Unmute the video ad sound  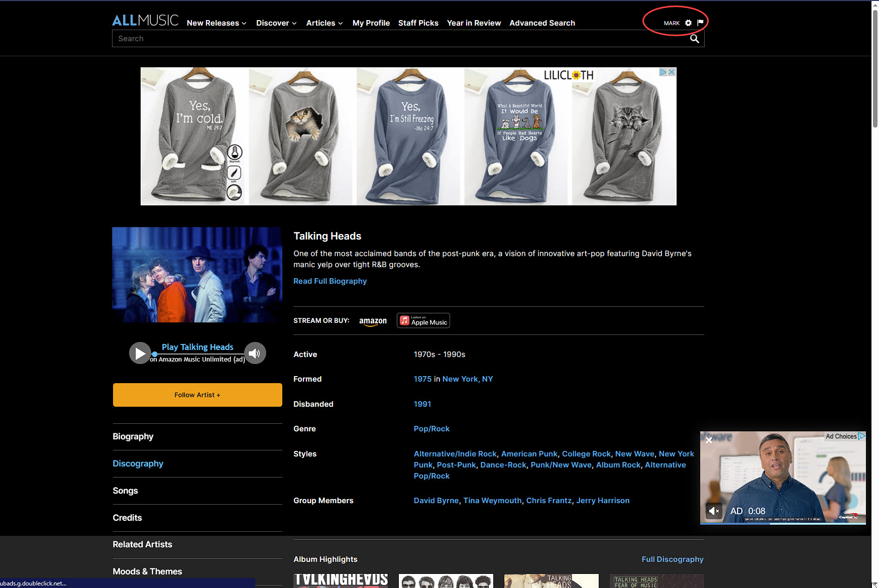pyautogui.click(x=713, y=511)
